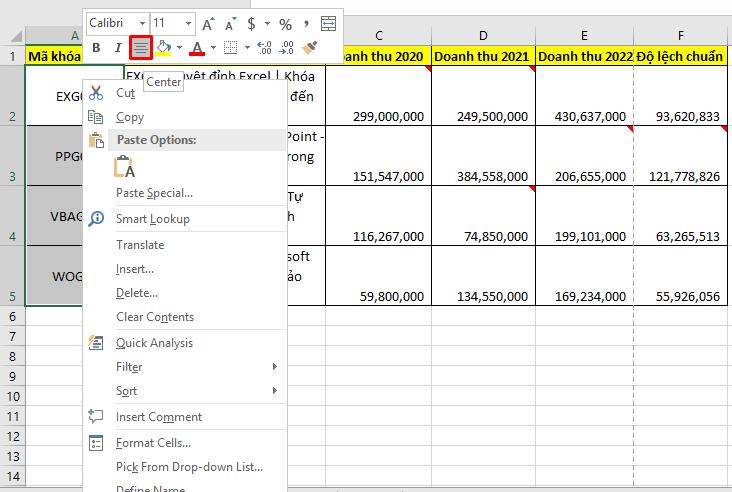Expand the fill color dropdown arrow
732x492 pixels.
point(179,47)
